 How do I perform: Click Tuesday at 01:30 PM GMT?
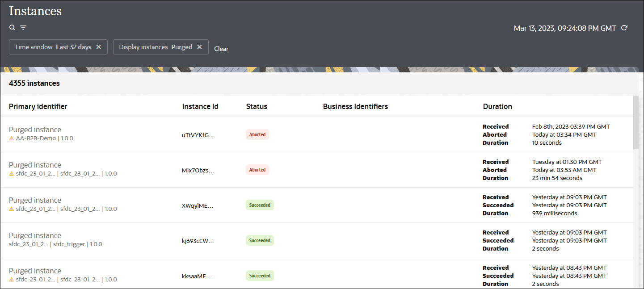coord(567,162)
